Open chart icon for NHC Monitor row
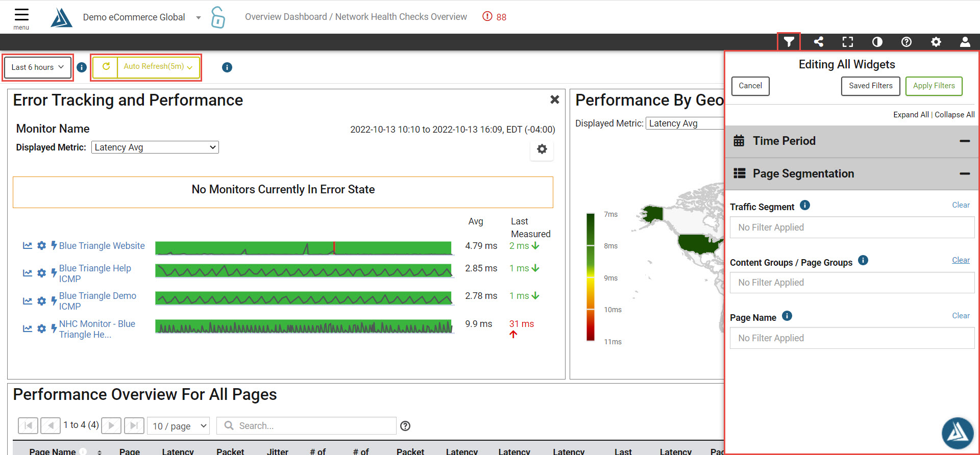Viewport: 980px width, 455px height. coord(28,328)
